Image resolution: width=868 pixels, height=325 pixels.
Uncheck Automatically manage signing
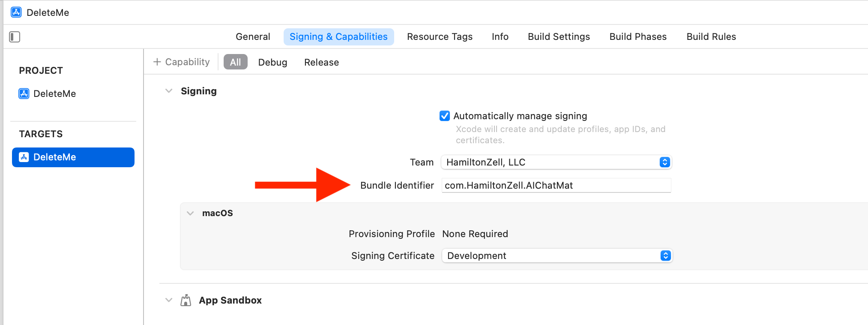tap(445, 116)
